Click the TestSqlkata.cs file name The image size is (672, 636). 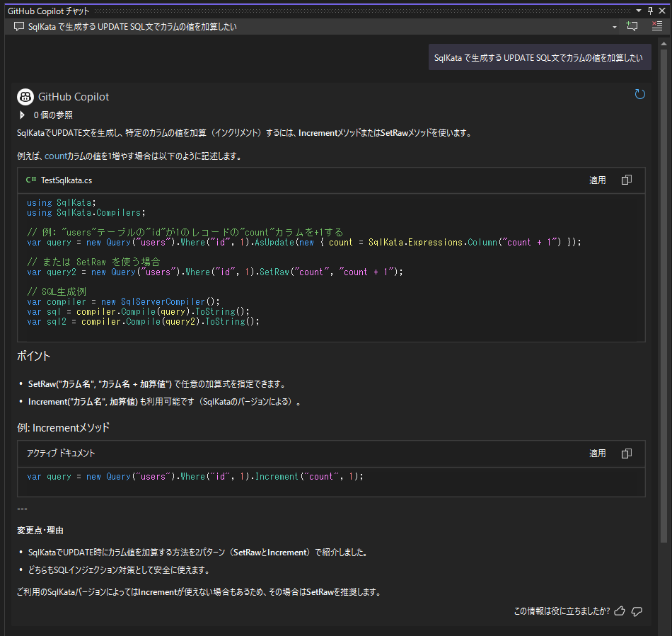coord(66,180)
